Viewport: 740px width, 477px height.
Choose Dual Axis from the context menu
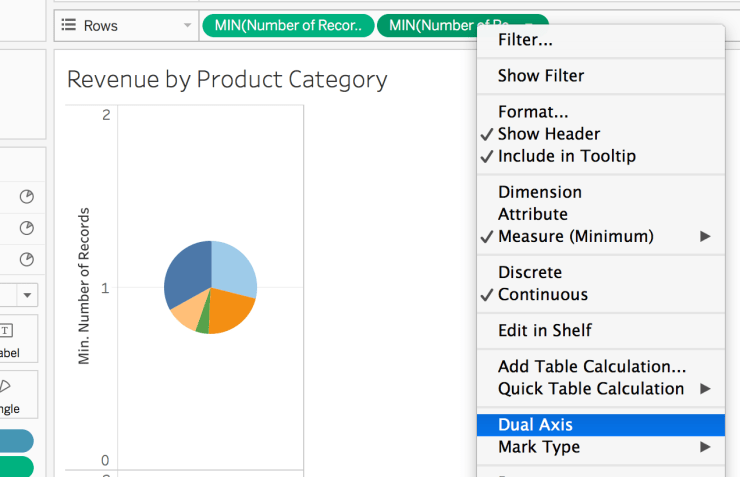[x=535, y=425]
